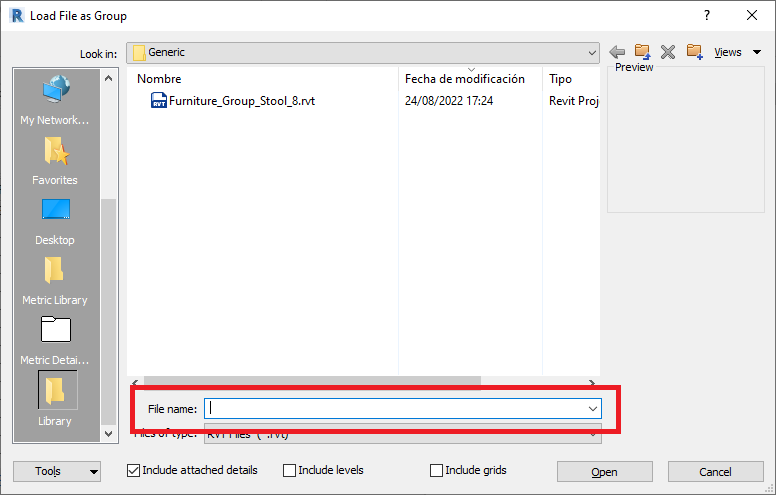Expand the File name history dropdown

click(x=592, y=409)
